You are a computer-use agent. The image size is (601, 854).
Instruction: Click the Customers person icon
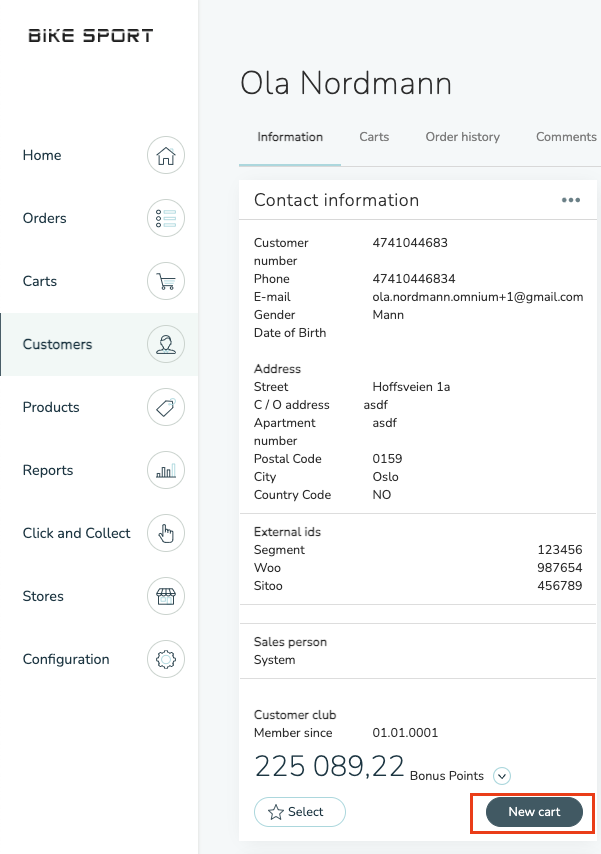click(166, 344)
